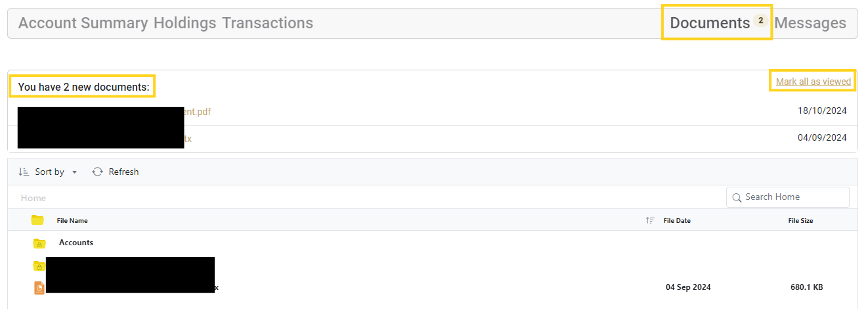Sort by the File Size column header
This screenshot has height=309, width=868.
coord(800,221)
